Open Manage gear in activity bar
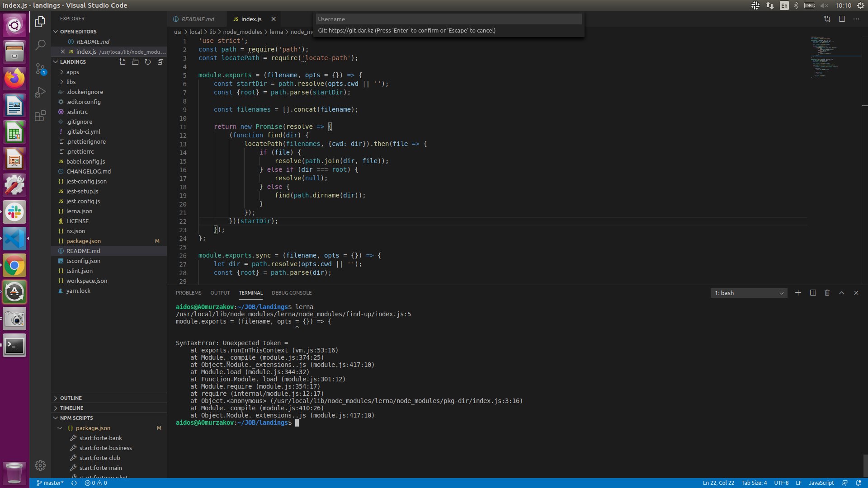Screen dimensions: 868x488 point(40,465)
